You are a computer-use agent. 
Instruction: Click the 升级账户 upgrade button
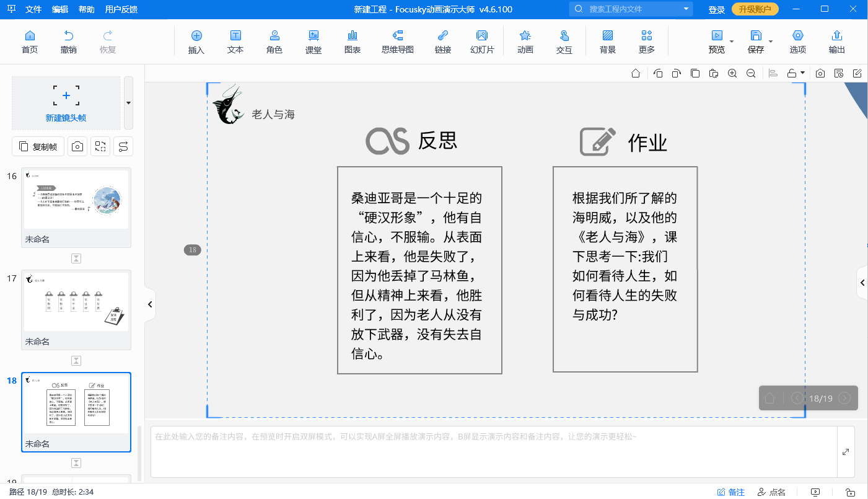[755, 9]
